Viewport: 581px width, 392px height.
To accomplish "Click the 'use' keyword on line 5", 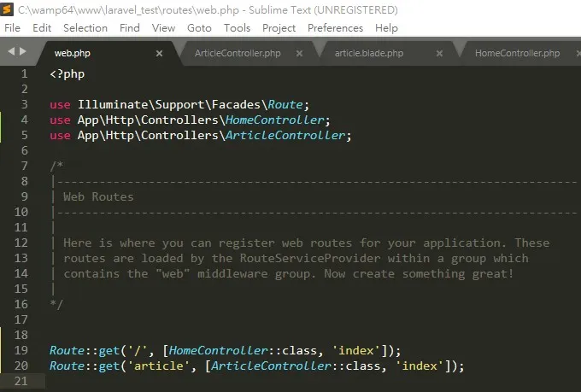I will point(60,135).
